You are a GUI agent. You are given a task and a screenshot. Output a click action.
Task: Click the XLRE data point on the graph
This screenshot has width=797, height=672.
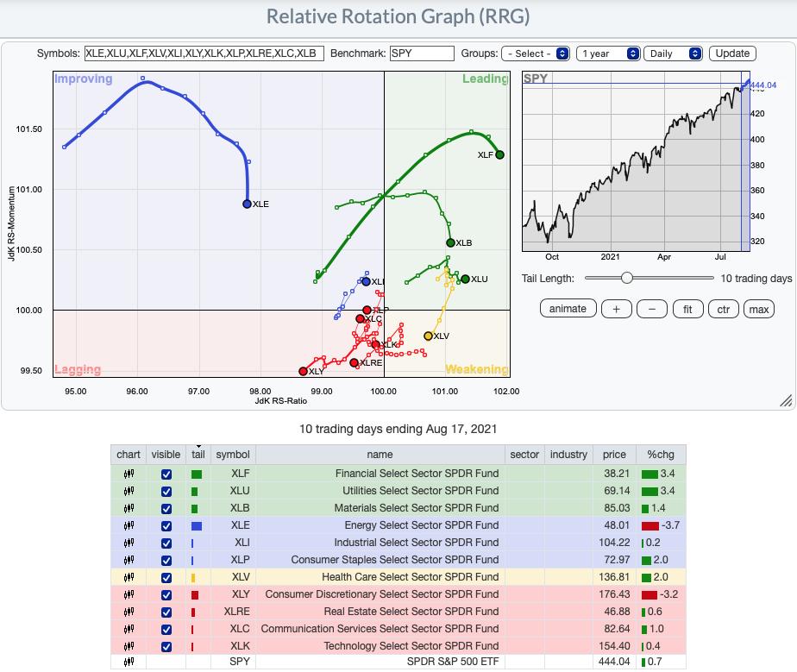tap(355, 363)
